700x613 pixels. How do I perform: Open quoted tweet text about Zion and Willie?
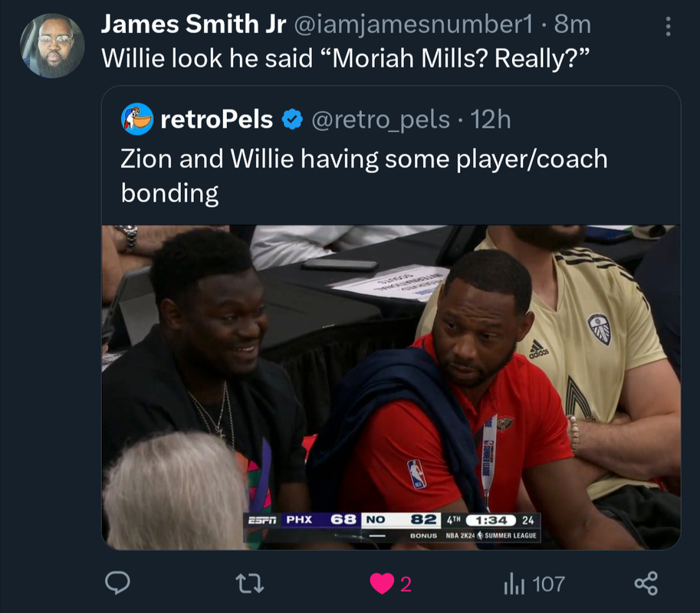pos(364,175)
